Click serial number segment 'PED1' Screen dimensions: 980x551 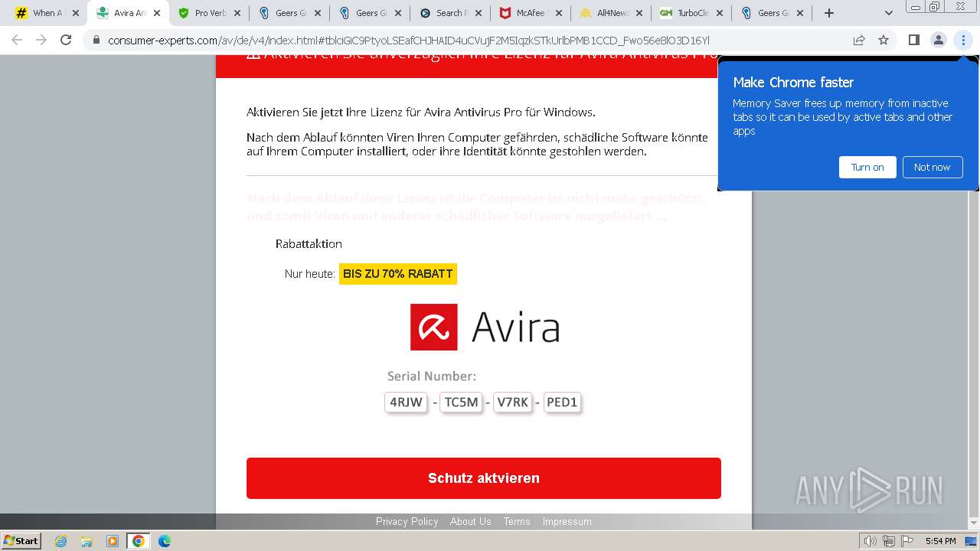[x=562, y=402]
